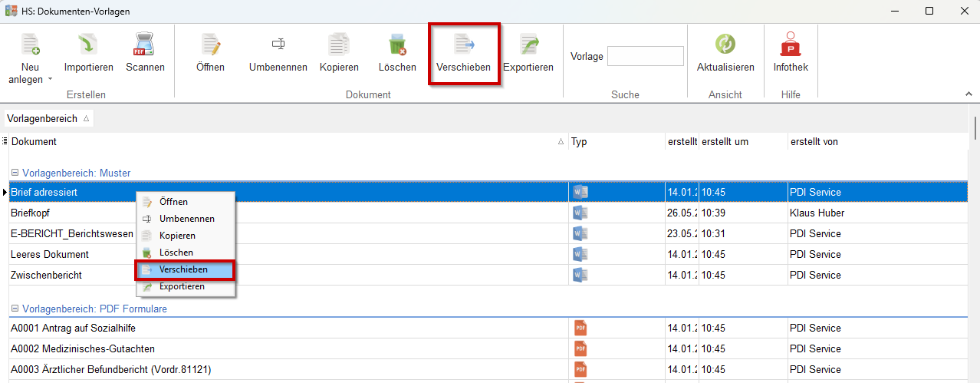
Task: Select A0002 Medizinisches-Gutachten row
Action: pos(490,348)
